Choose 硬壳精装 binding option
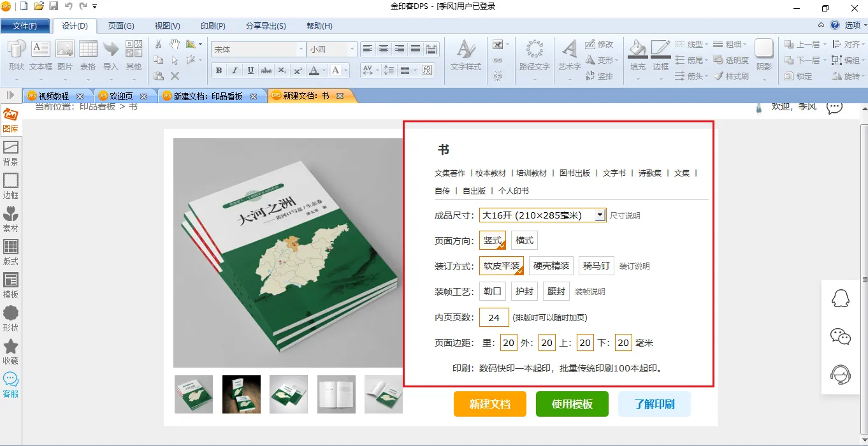The height and width of the screenshot is (446, 868). 551,266
